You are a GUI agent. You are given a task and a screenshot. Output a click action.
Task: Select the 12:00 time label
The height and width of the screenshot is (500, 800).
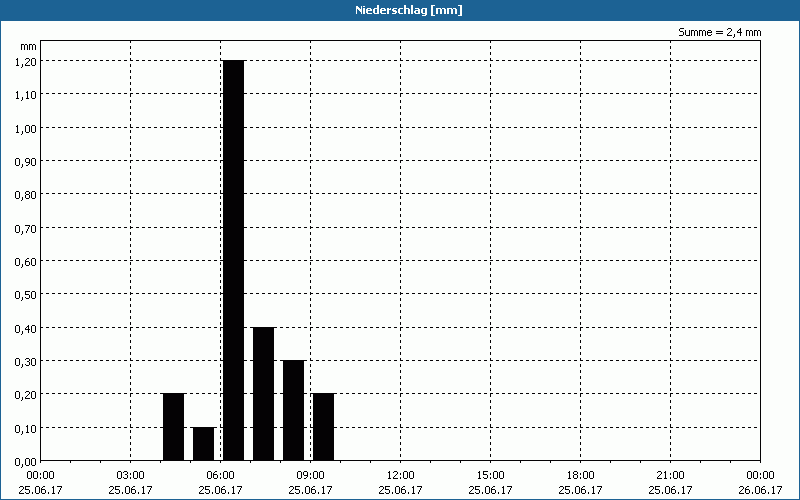coord(401,476)
